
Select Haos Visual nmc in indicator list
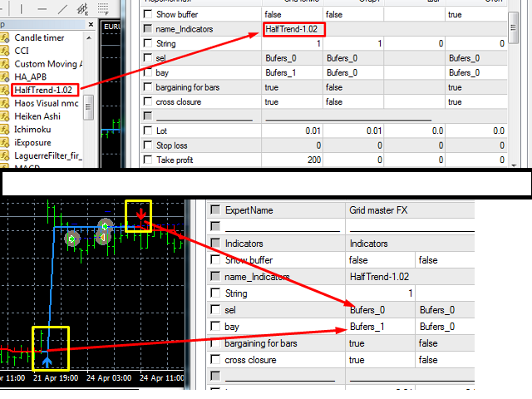(47, 103)
